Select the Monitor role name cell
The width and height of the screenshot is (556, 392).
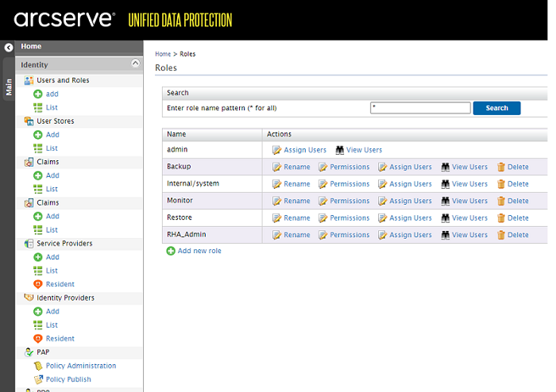click(x=212, y=201)
